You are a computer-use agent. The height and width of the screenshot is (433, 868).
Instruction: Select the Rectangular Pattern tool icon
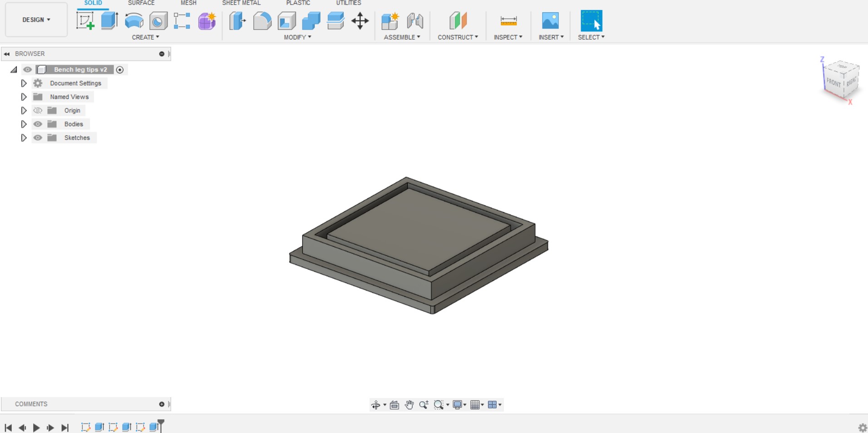tap(182, 21)
